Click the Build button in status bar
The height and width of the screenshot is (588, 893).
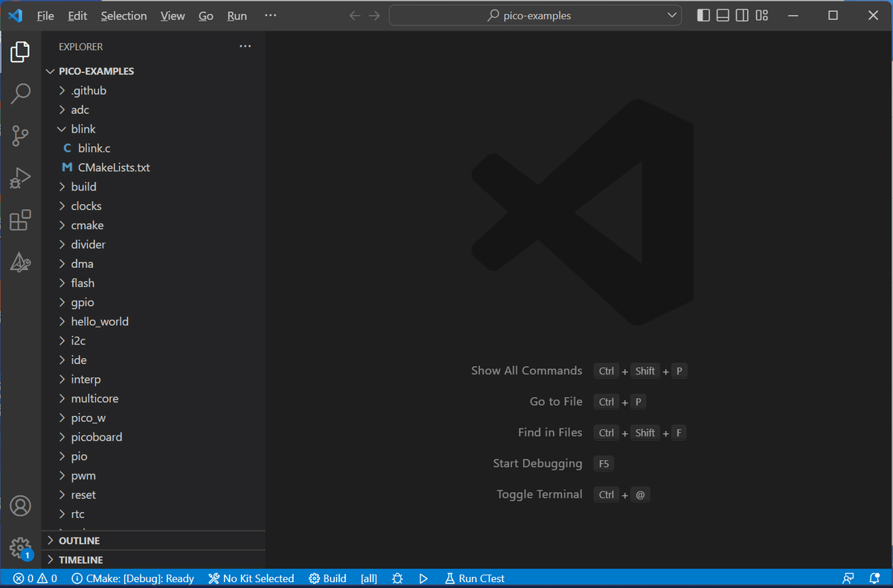click(x=327, y=578)
